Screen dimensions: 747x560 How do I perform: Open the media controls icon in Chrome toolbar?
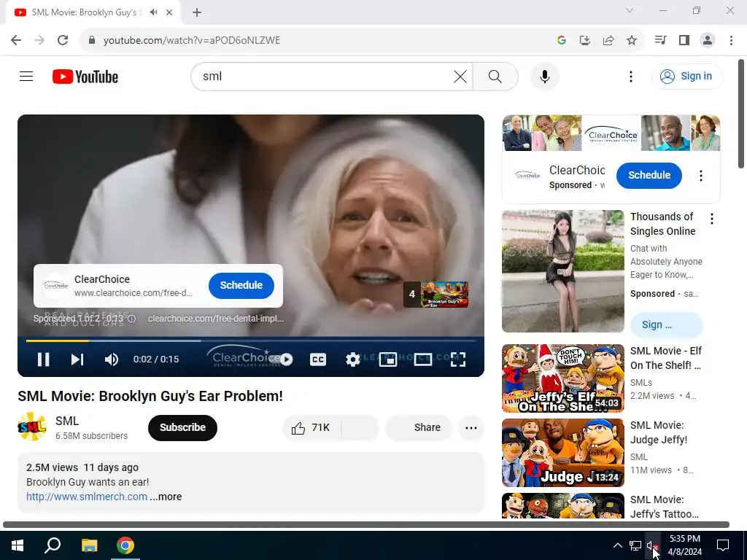(660, 40)
